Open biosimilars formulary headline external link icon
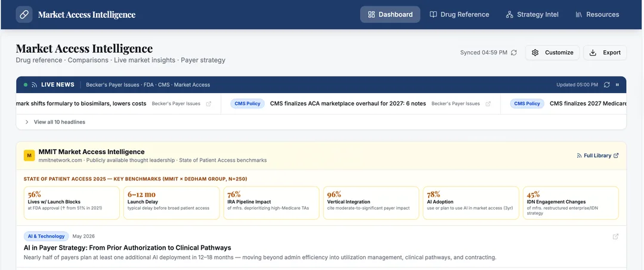 [209, 104]
